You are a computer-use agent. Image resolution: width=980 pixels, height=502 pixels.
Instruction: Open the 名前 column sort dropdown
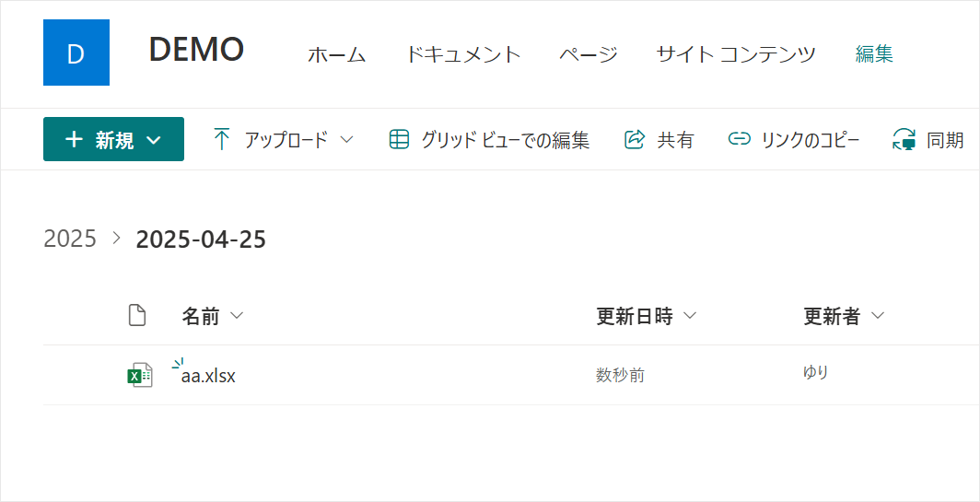coord(237,316)
